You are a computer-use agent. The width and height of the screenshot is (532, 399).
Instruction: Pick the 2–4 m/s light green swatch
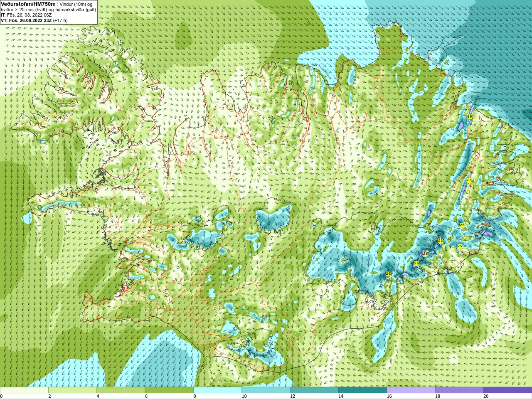coord(72,390)
